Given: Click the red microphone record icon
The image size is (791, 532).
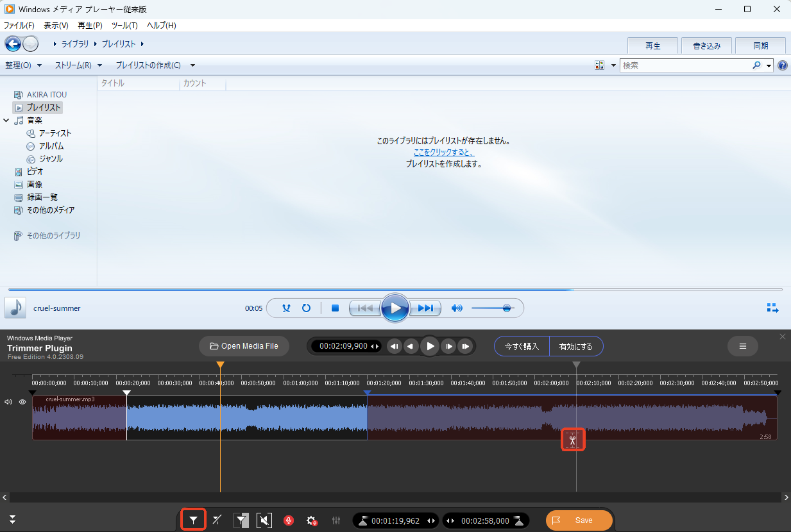Looking at the screenshot, I should pyautogui.click(x=289, y=520).
